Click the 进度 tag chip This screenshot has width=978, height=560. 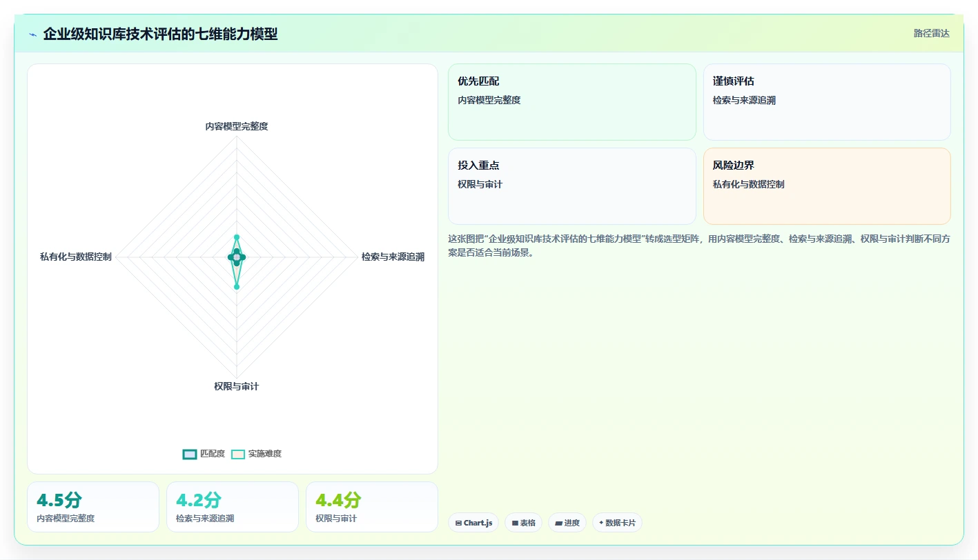click(567, 523)
